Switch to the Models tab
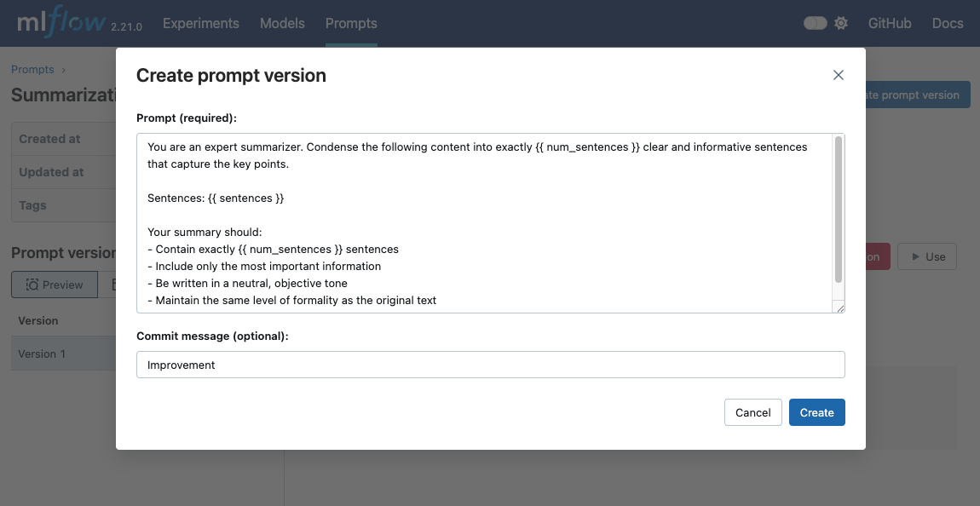The width and height of the screenshot is (980, 506). [x=282, y=23]
